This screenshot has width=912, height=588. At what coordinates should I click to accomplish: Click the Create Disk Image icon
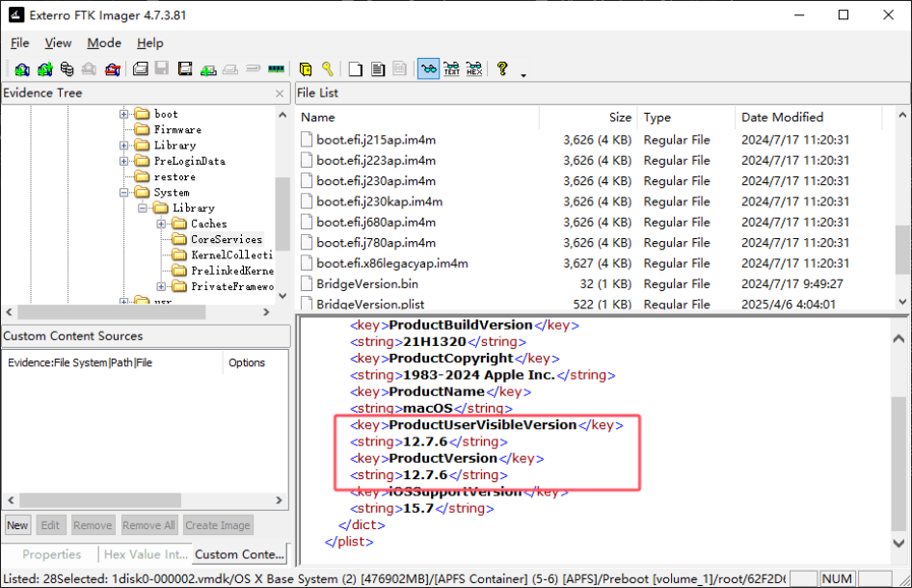point(140,69)
